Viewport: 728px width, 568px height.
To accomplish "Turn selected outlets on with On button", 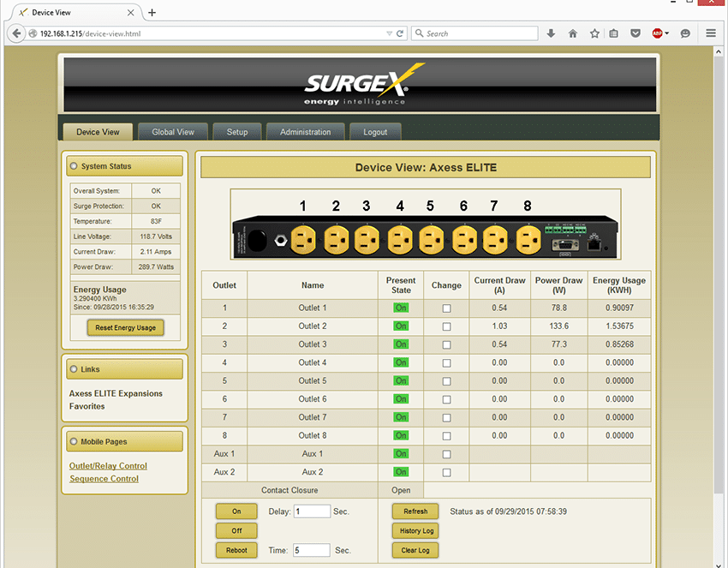I will (x=236, y=511).
